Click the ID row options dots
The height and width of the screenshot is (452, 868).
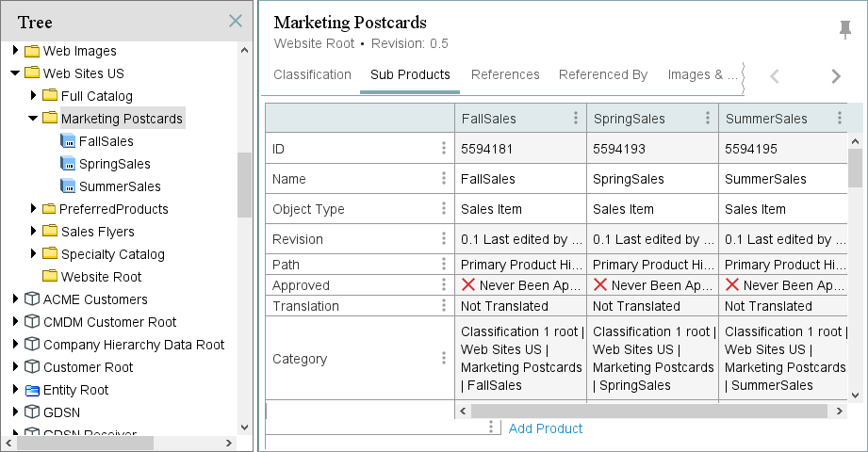[x=444, y=149]
